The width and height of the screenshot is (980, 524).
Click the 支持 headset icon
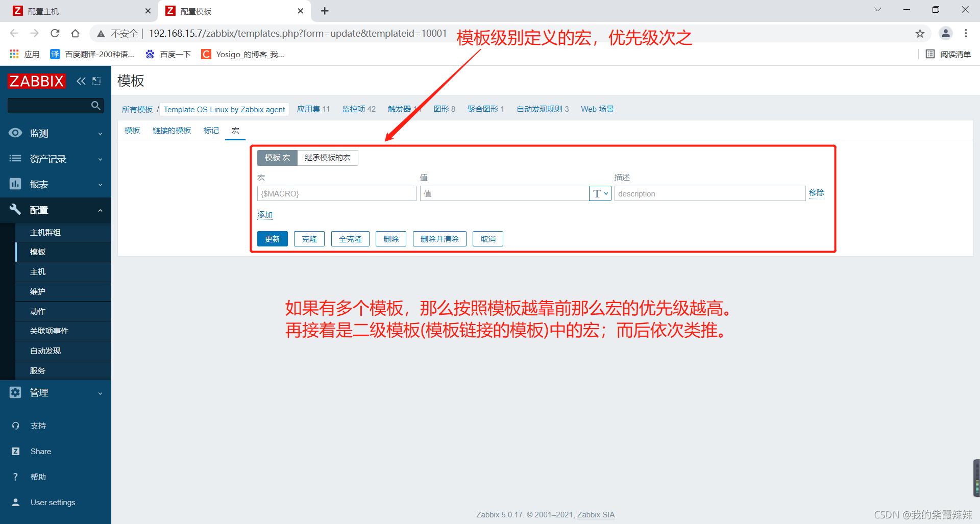tap(16, 426)
